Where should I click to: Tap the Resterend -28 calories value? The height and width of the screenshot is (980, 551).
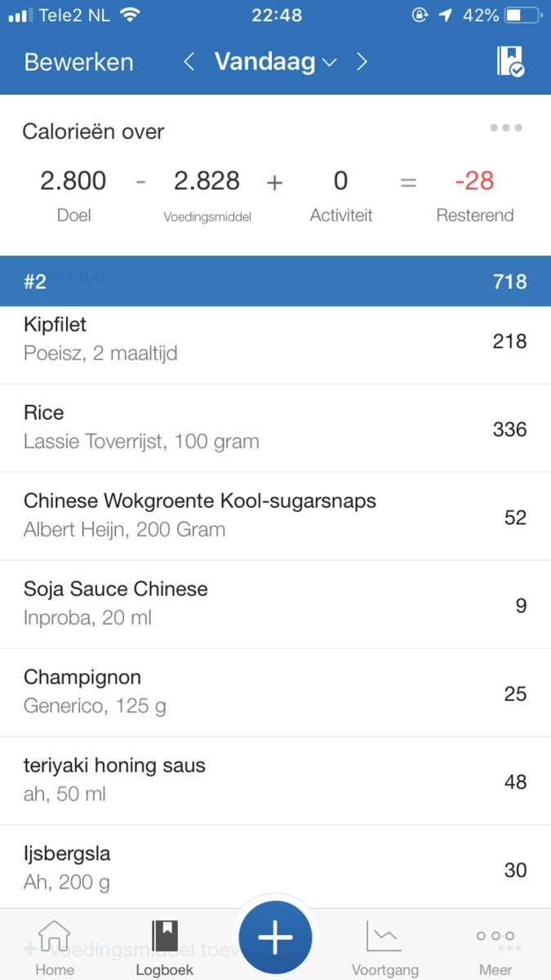(x=475, y=181)
